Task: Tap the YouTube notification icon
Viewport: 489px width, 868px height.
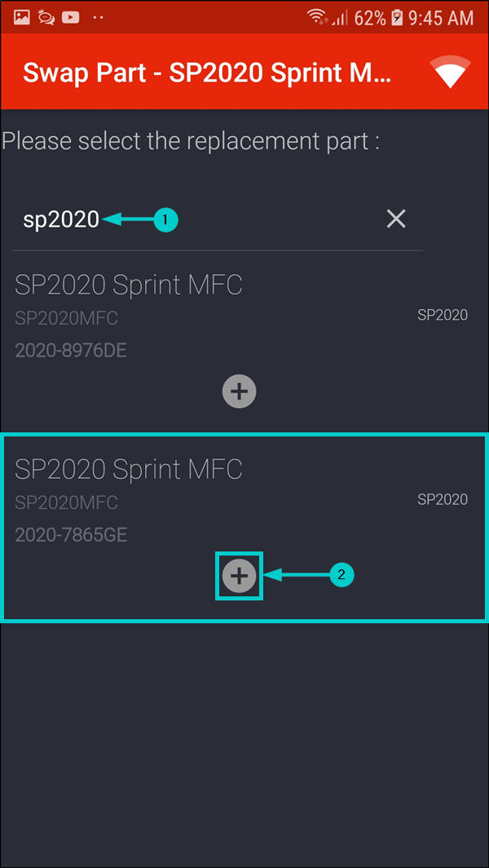Action: 71,17
